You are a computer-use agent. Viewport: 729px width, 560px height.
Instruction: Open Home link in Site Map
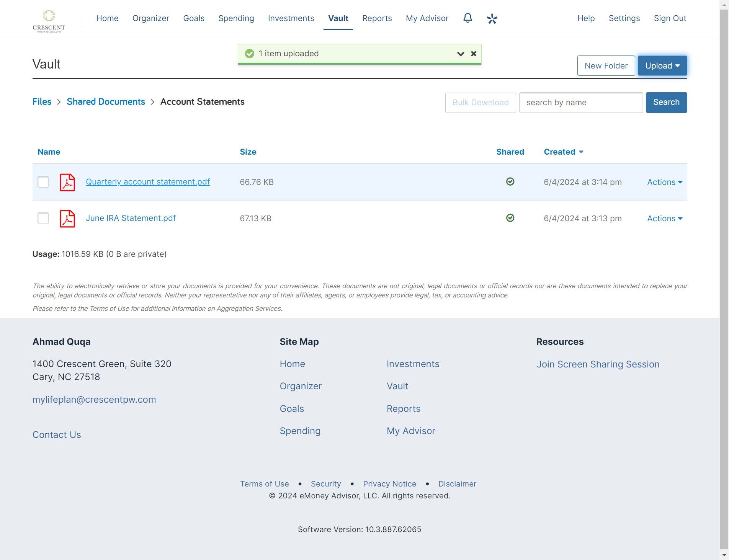click(x=293, y=364)
